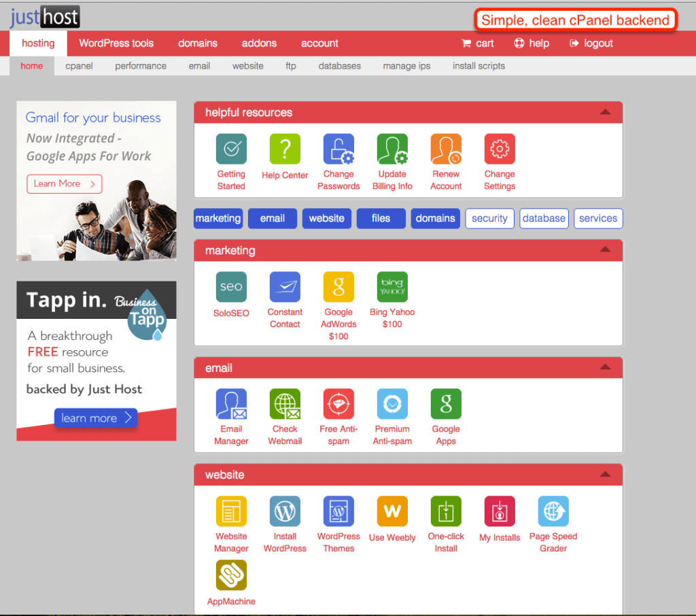
Task: Log out using the logout link
Action: [591, 44]
